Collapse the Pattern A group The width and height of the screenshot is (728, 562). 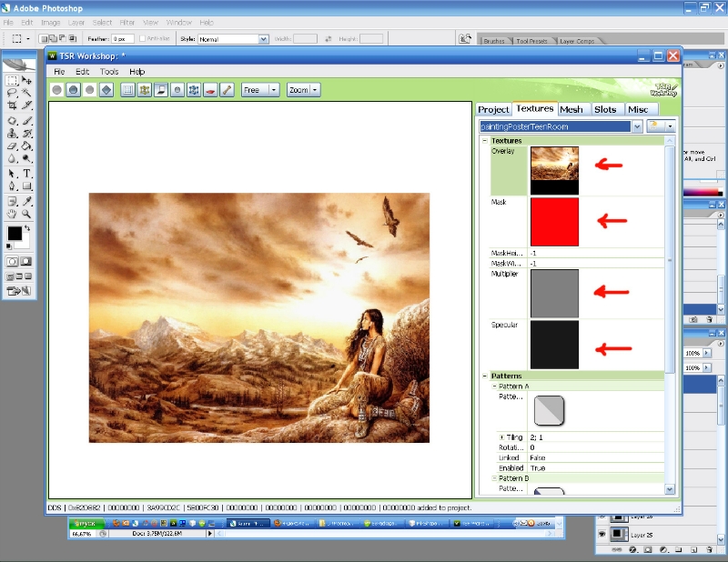495,386
